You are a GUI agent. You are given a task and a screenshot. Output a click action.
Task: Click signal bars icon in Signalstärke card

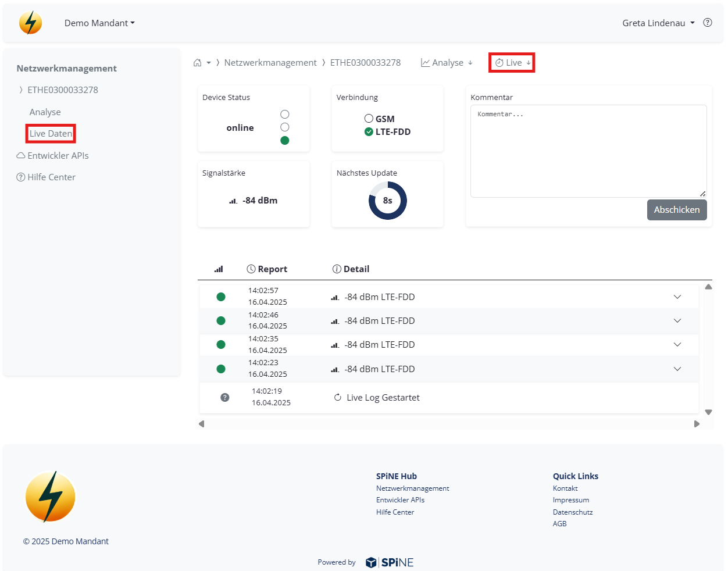coord(233,201)
